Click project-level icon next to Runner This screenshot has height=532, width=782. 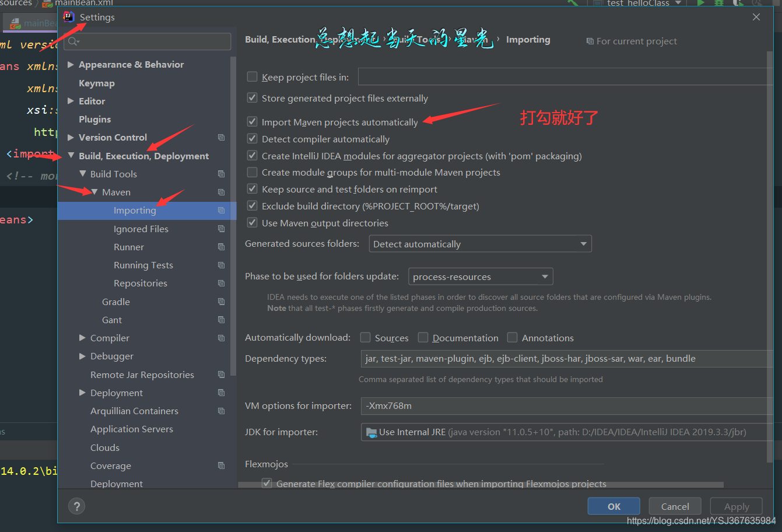point(221,247)
